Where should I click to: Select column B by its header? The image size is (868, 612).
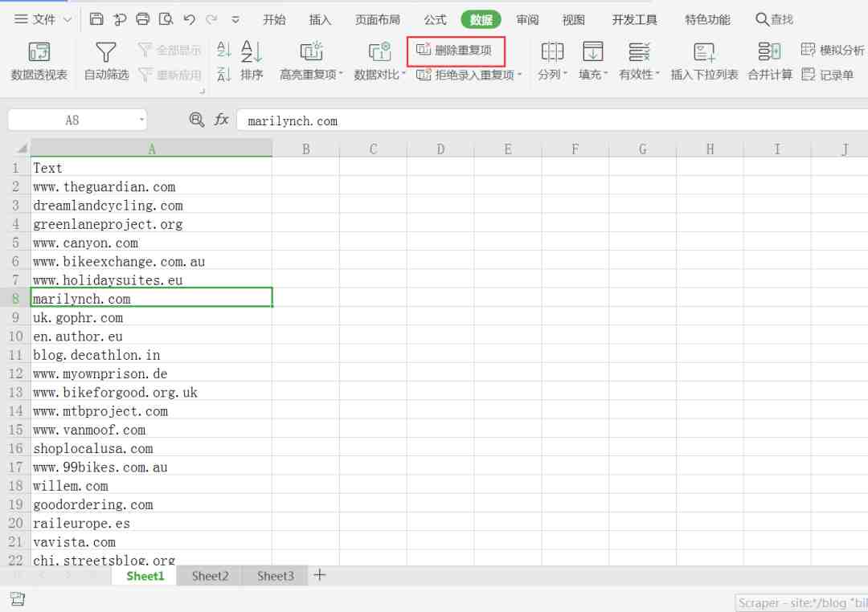[x=305, y=149]
